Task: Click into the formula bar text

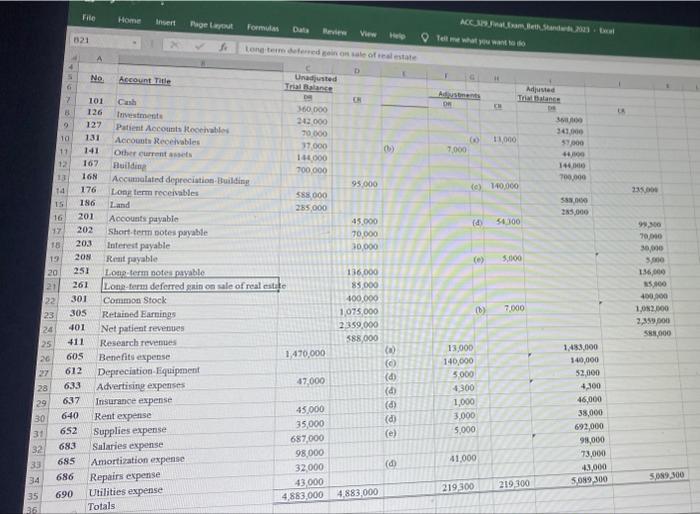Action: [330, 53]
